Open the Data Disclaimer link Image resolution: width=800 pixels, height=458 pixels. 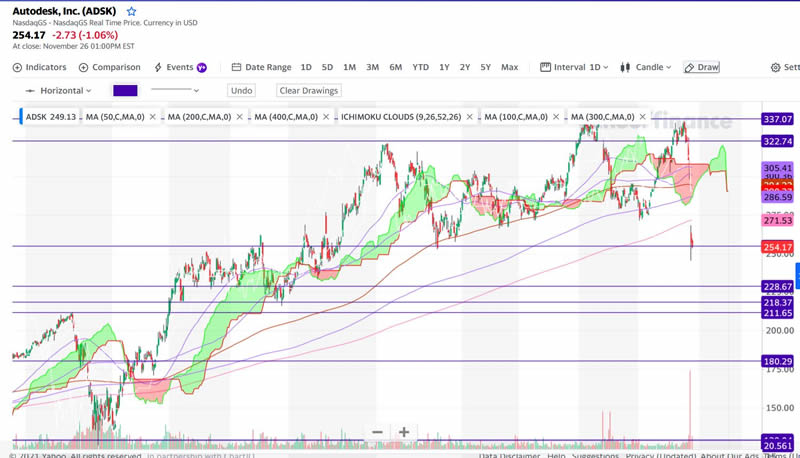tap(509, 455)
